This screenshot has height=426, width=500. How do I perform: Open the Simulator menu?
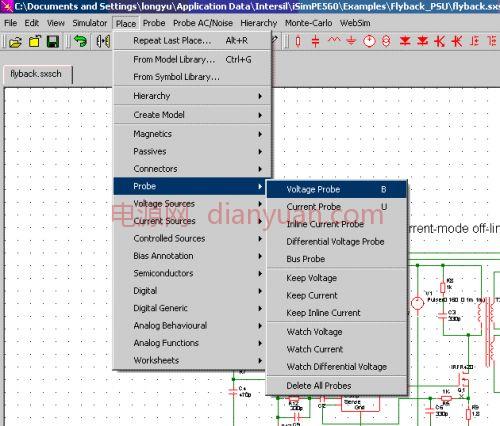point(90,23)
